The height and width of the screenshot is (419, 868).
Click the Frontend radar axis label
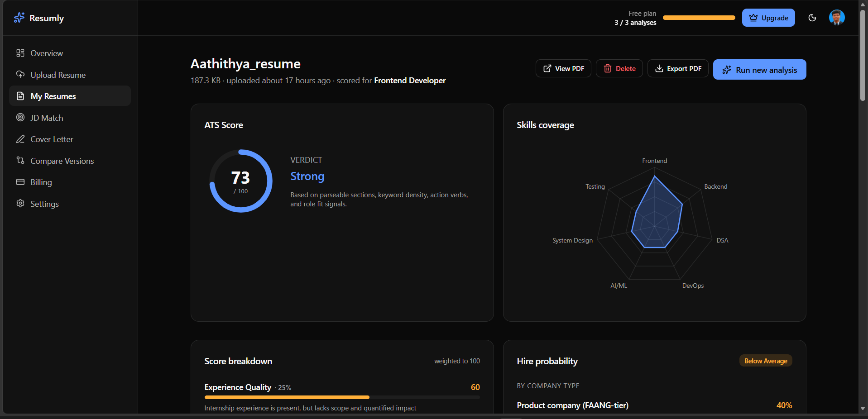pos(654,161)
